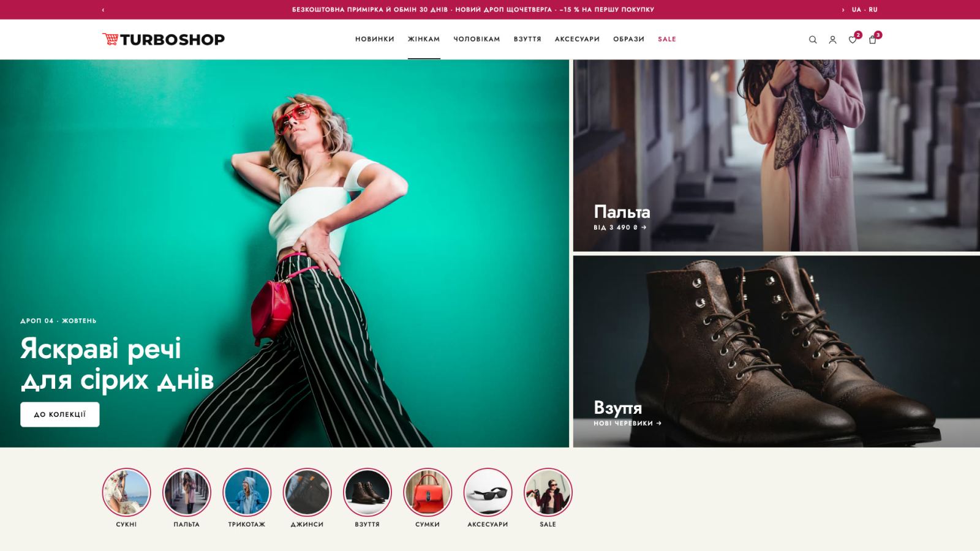Open the Взуття menu item
Image resolution: width=980 pixels, height=551 pixels.
pyautogui.click(x=527, y=39)
